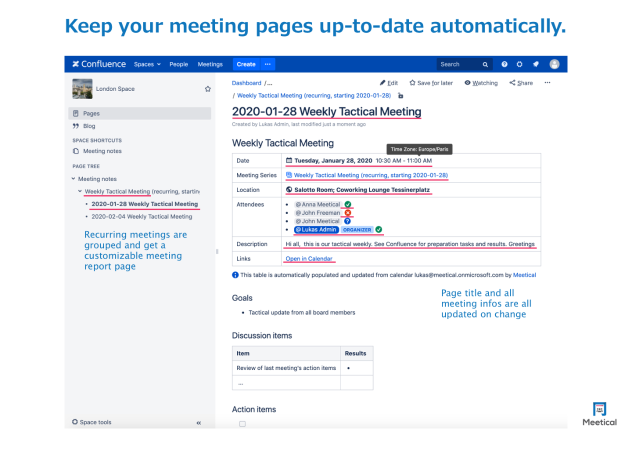Screen dimensions: 632x450
Task: Click the London Space thumbnail image
Action: (82, 89)
